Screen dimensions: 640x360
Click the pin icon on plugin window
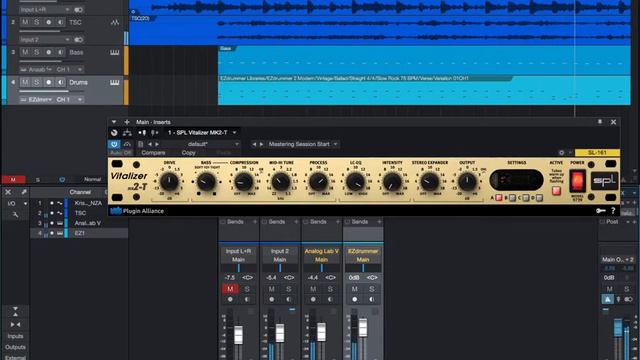[x=600, y=122]
